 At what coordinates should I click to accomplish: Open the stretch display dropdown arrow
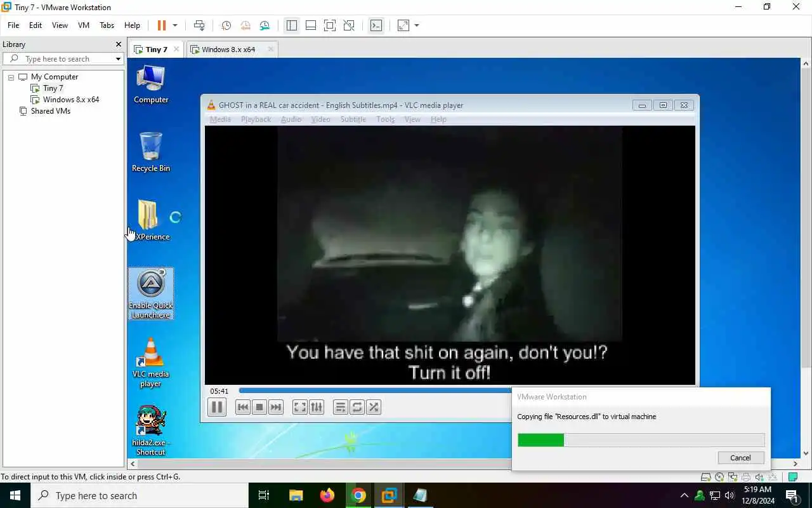click(x=417, y=25)
